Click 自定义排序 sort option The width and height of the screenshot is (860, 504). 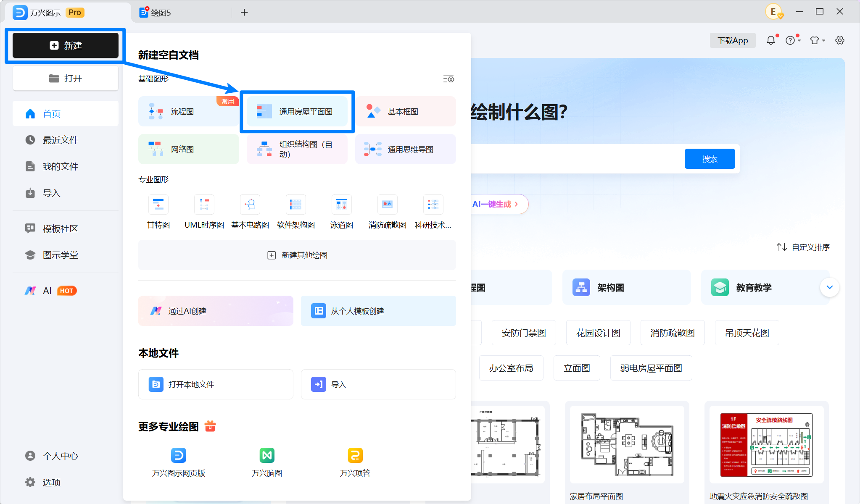(803, 247)
